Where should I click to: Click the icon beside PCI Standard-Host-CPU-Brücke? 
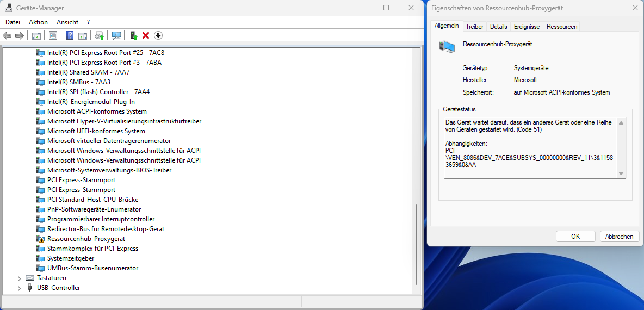coord(40,200)
